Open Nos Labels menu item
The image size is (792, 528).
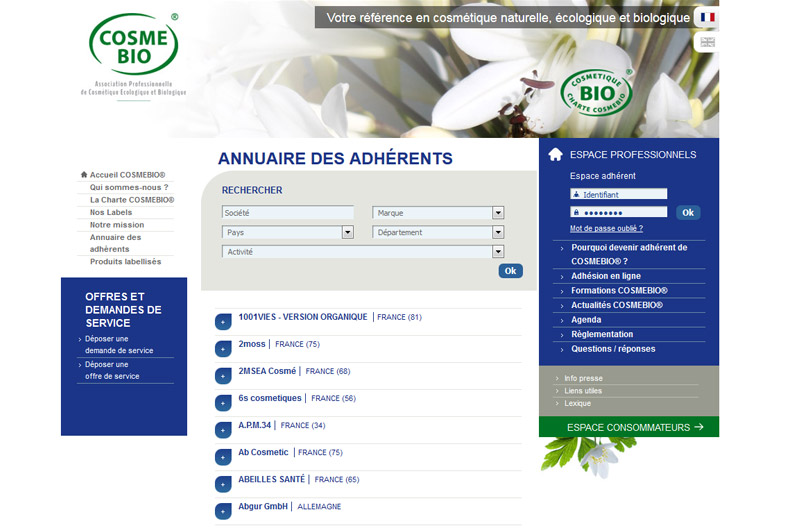[111, 212]
